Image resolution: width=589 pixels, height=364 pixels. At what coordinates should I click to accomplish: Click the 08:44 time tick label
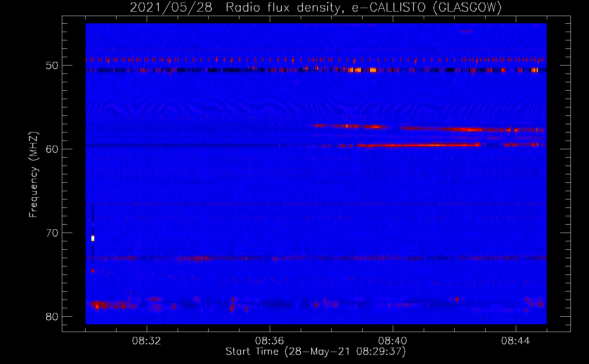click(x=516, y=341)
